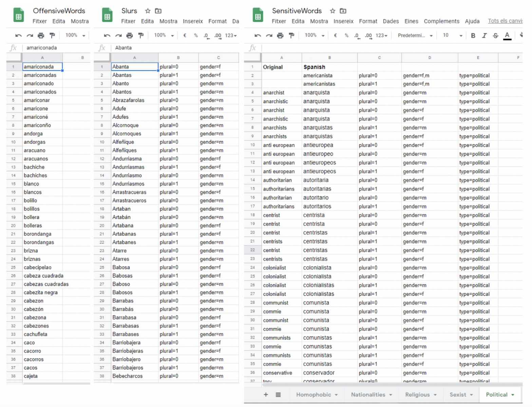Toggle bold in SensitiveWords toolbar

point(473,35)
